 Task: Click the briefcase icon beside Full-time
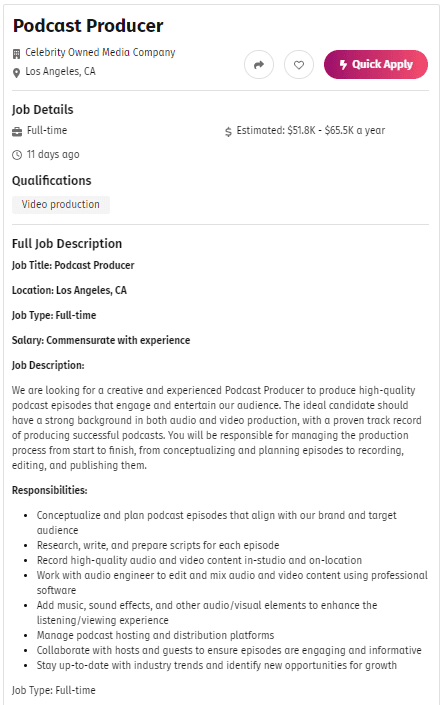[17, 132]
